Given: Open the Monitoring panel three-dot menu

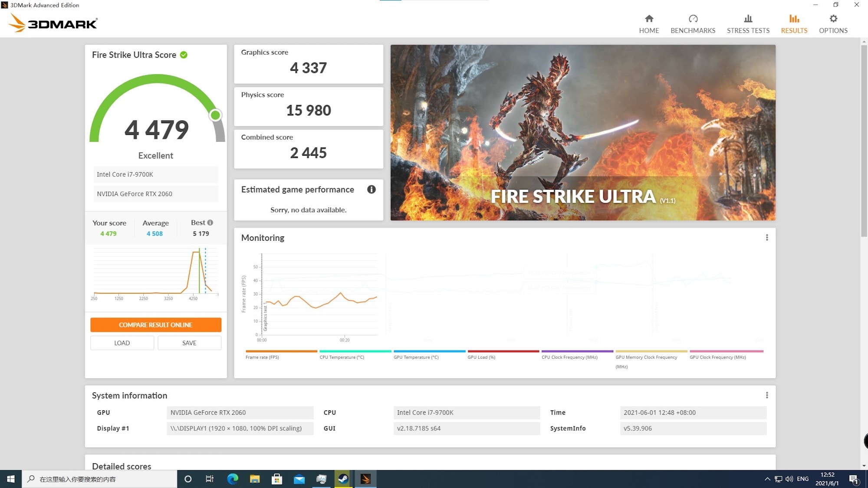Looking at the screenshot, I should (x=766, y=238).
